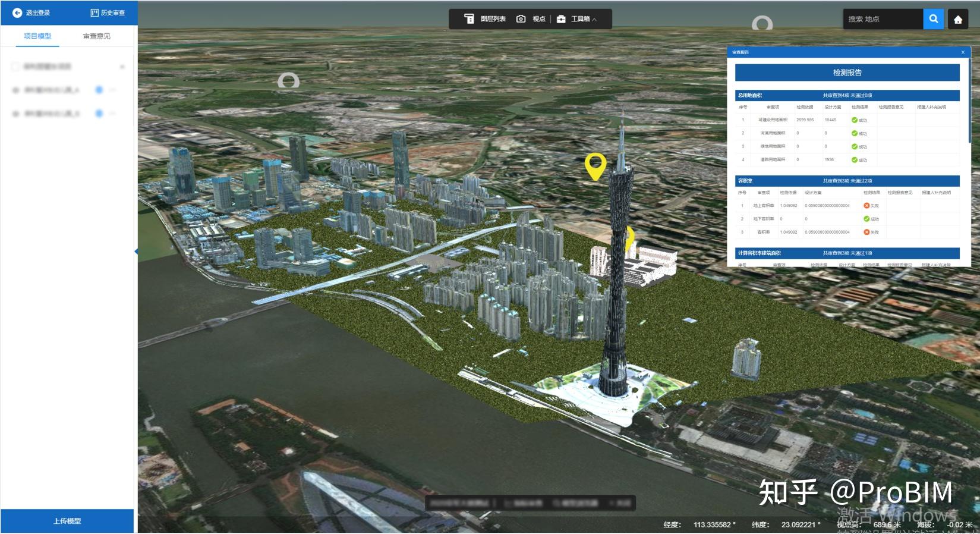980x534 pixels.
Task: Click the 地下容积率 cell
Action: coord(764,219)
